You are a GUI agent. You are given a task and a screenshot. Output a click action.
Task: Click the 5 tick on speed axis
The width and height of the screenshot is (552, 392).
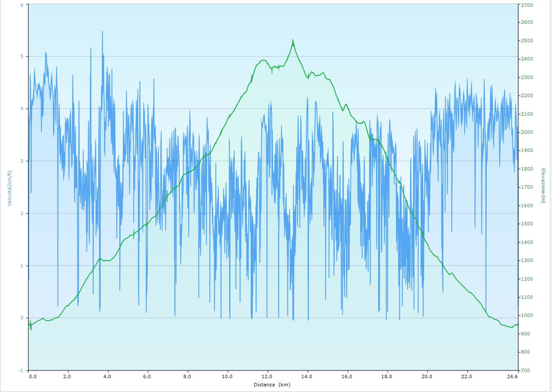click(x=22, y=57)
